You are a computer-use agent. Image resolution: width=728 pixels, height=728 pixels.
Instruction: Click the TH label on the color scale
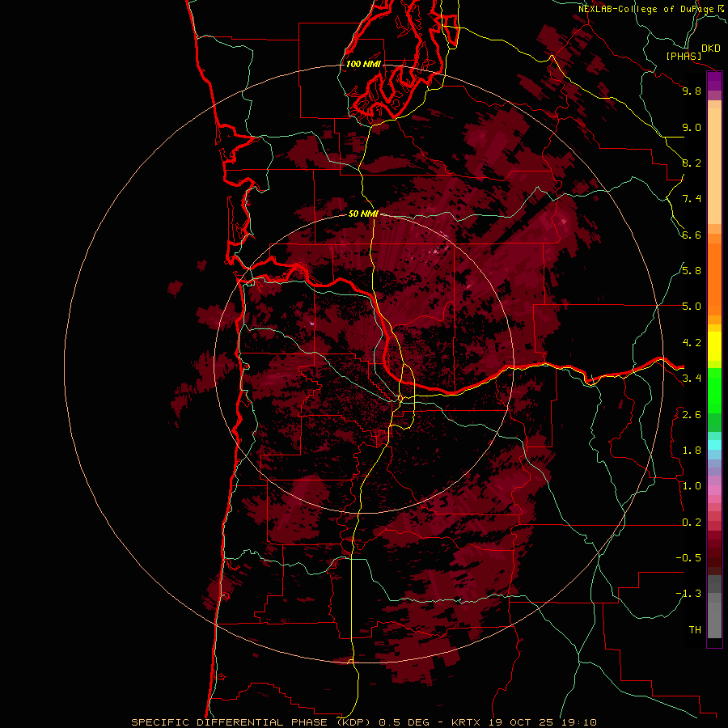[695, 630]
